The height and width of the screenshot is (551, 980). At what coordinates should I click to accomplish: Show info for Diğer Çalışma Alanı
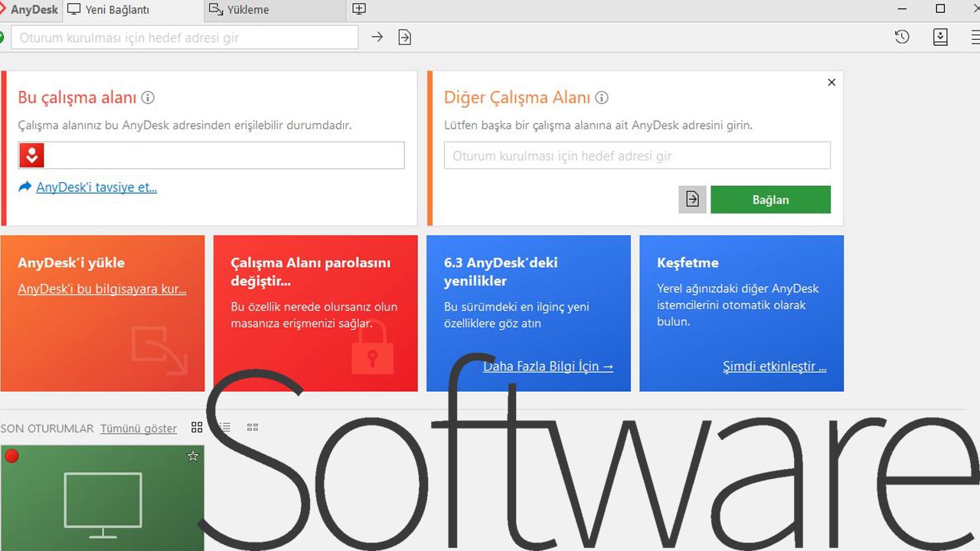(602, 97)
